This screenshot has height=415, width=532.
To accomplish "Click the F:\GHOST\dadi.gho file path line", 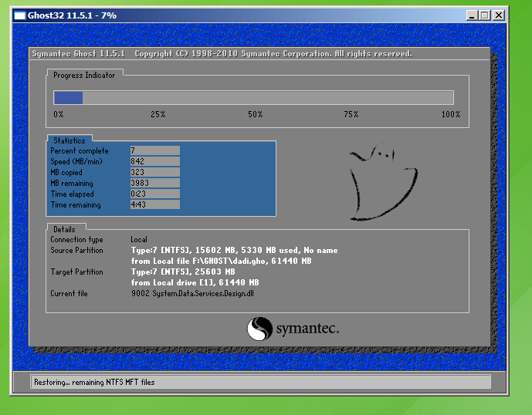I will [221, 261].
